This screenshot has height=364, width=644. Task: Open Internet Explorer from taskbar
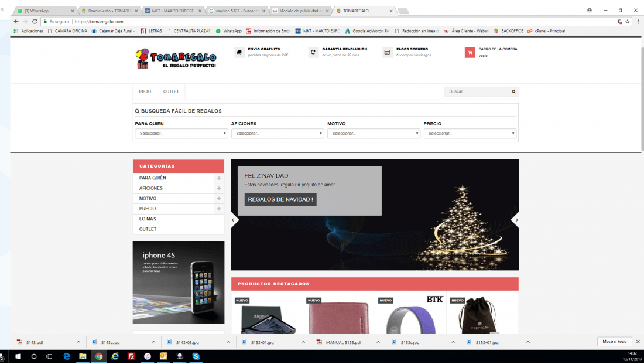click(x=115, y=356)
